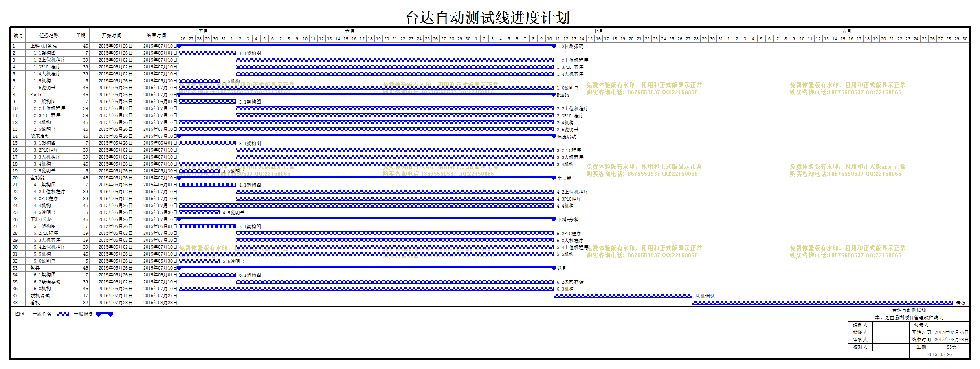Image resolution: width=980 pixels, height=369 pixels.
Task: Click 本计划由易利项目管理软件编制 text
Action: (x=909, y=318)
